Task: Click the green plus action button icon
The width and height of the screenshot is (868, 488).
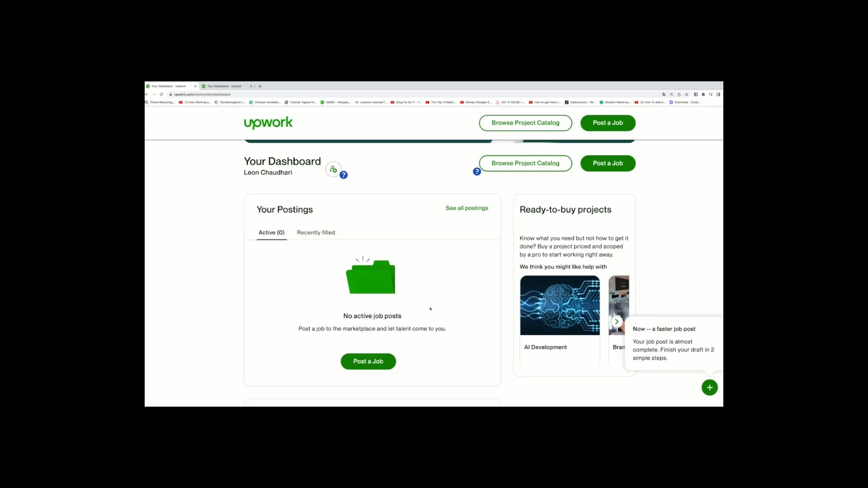Action: click(709, 387)
